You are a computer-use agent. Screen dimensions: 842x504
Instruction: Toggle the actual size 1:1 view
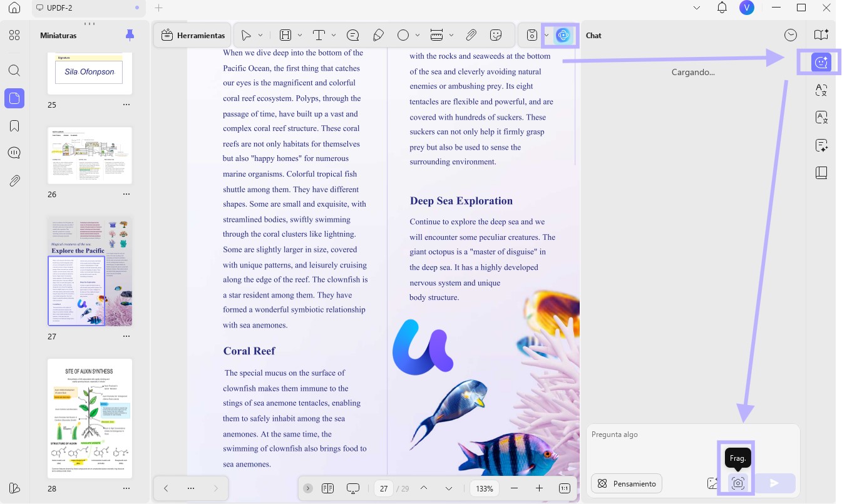(x=564, y=488)
